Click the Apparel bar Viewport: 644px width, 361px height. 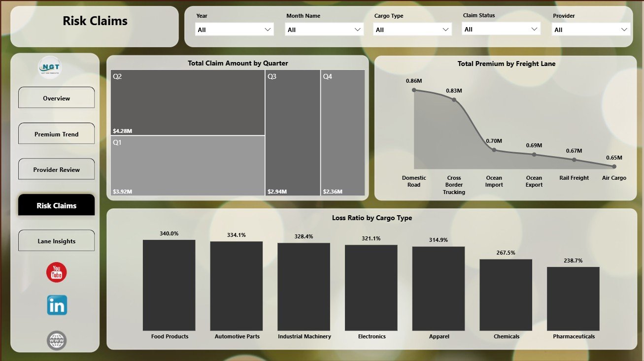439,289
